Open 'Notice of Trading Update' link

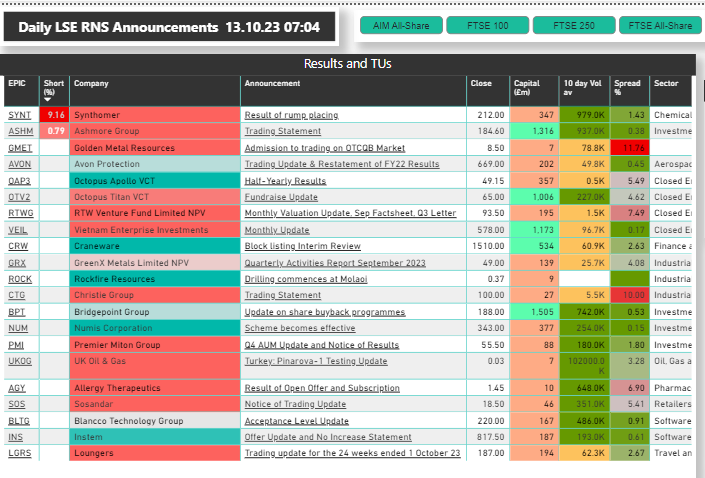tap(295, 404)
